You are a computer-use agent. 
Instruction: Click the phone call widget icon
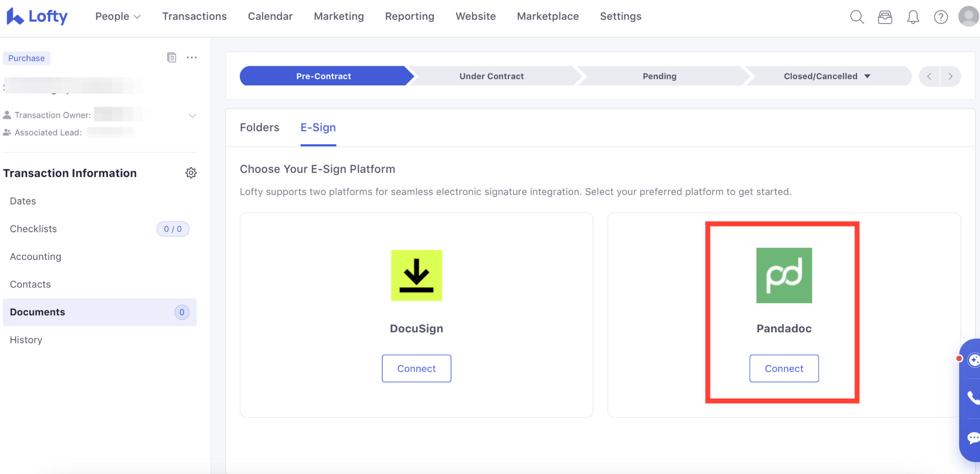click(x=973, y=397)
